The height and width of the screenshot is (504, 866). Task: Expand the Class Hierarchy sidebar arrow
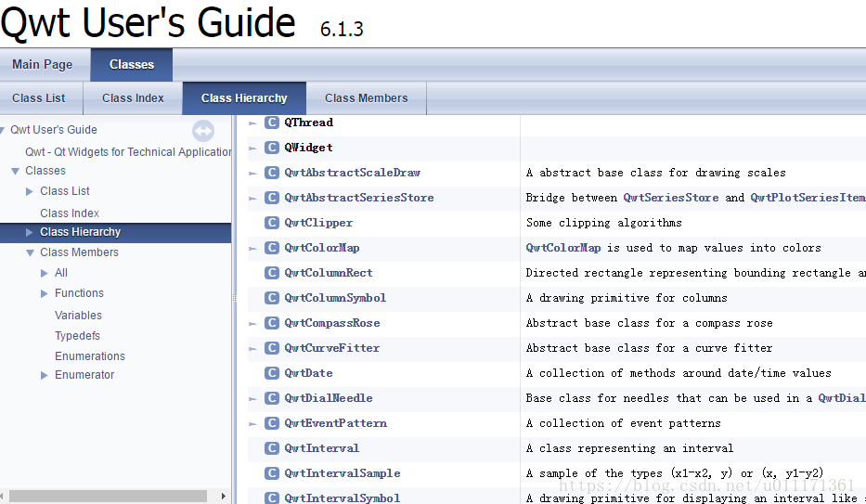pyautogui.click(x=30, y=232)
